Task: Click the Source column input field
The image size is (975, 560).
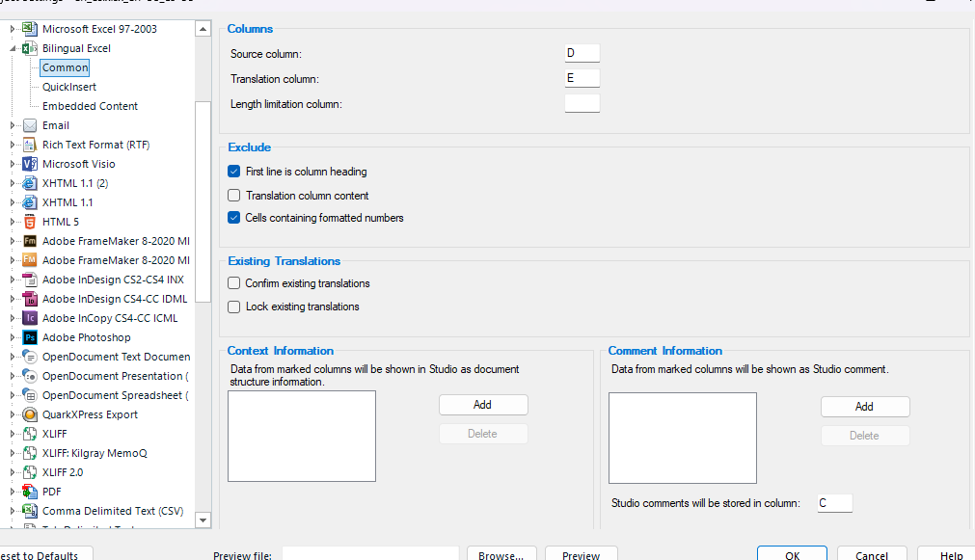Action: coord(582,53)
